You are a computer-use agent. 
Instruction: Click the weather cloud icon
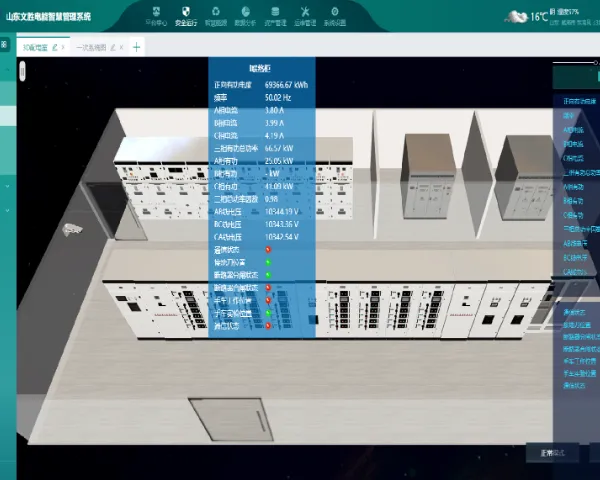pos(516,17)
